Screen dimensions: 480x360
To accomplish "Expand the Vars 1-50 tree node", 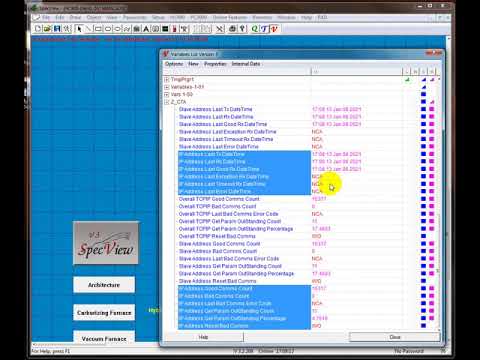I will pyautogui.click(x=167, y=94).
